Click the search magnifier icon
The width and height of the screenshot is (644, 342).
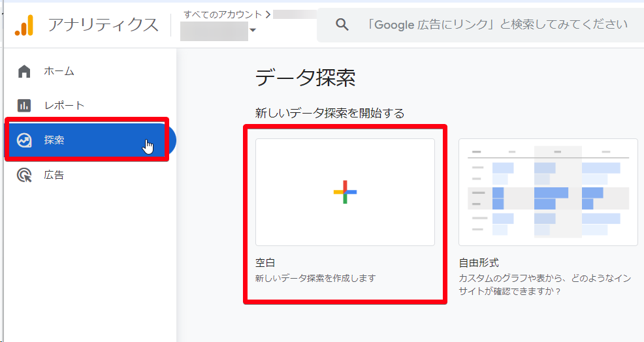[342, 25]
